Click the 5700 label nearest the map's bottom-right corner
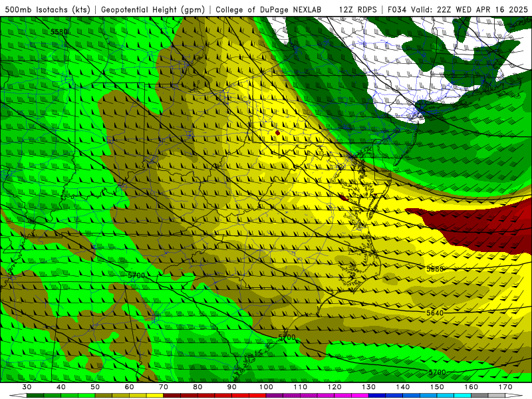532x399 pixels. [437, 372]
